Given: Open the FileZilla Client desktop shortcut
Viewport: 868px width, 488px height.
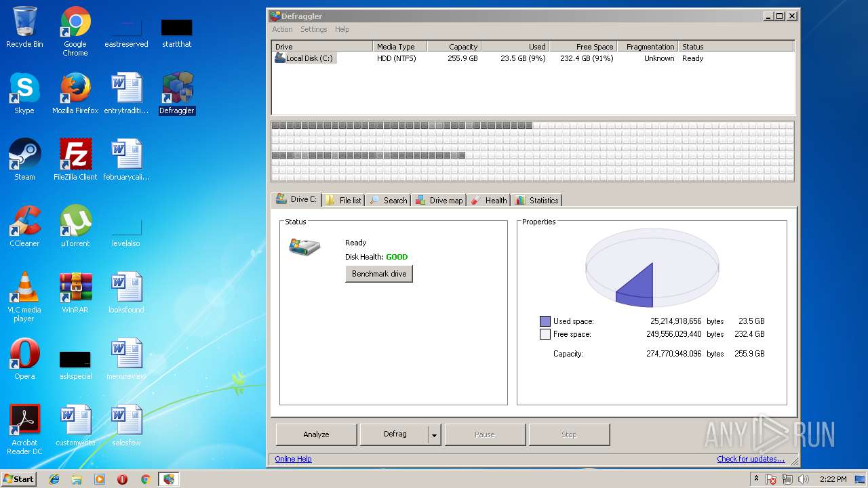Looking at the screenshot, I should tap(75, 160).
